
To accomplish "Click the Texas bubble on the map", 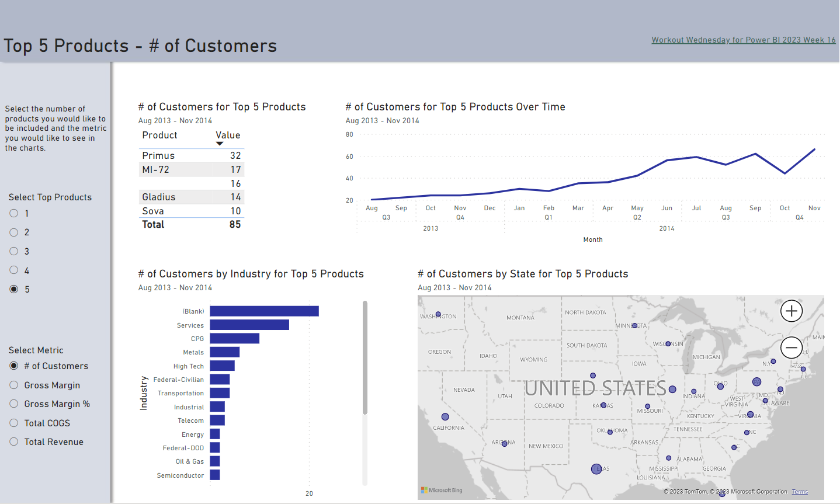I will pos(596,469).
